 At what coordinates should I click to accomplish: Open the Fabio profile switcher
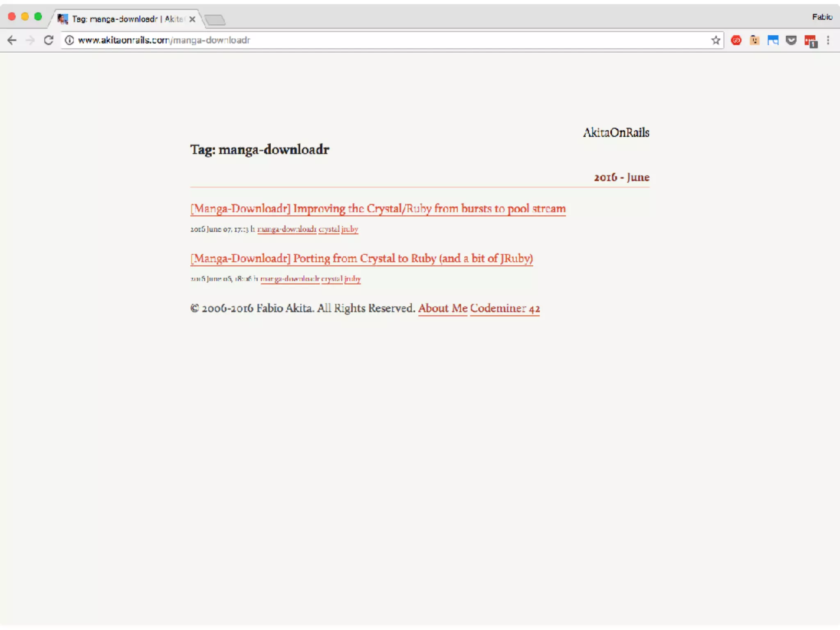pyautogui.click(x=822, y=17)
